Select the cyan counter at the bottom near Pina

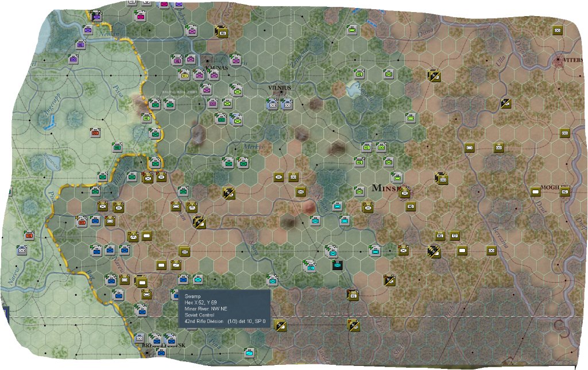[x=249, y=353]
